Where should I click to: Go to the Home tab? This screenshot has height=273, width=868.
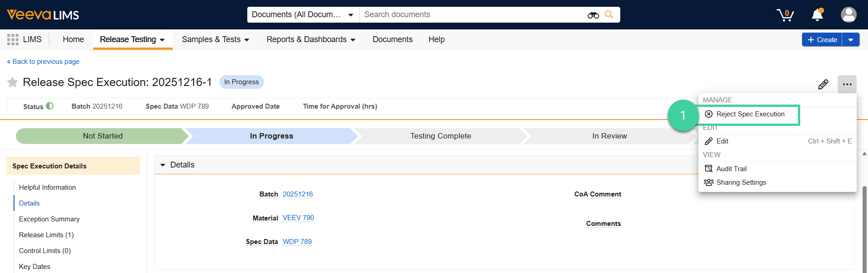click(73, 39)
